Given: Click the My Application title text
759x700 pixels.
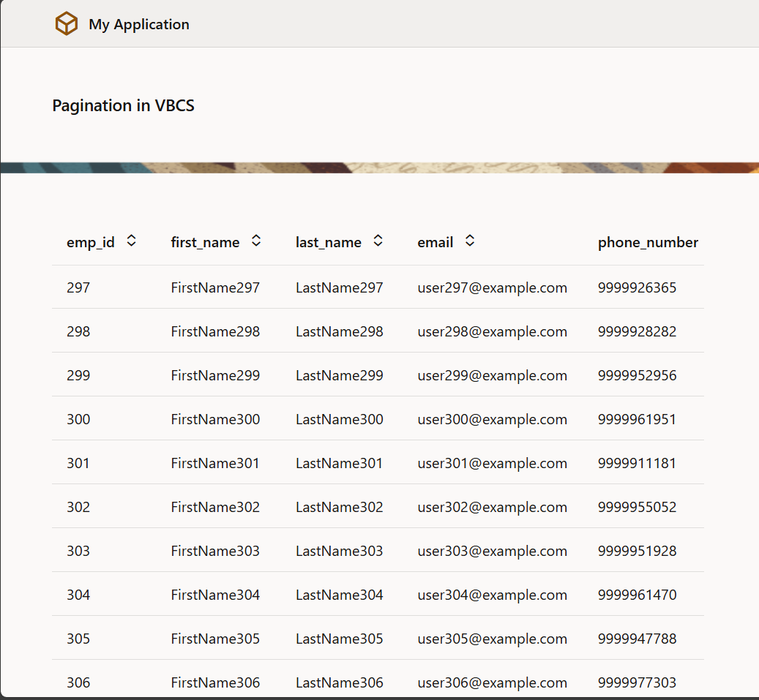Looking at the screenshot, I should (139, 24).
